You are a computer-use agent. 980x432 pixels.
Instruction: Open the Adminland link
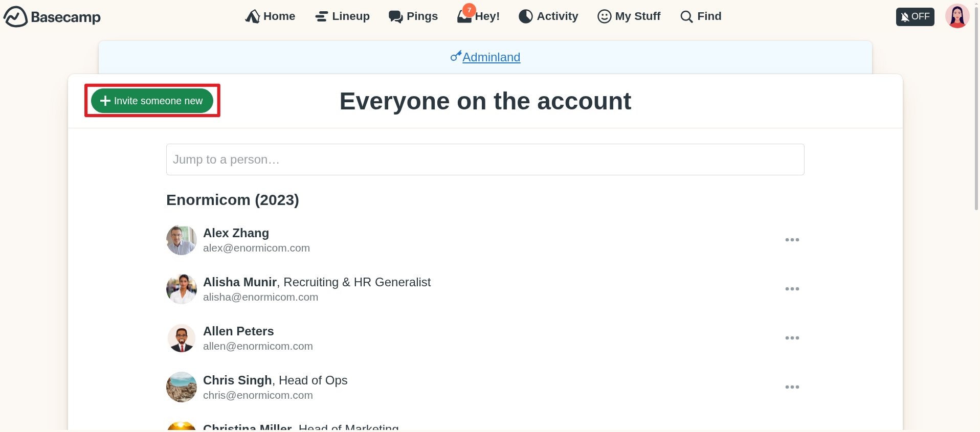pyautogui.click(x=485, y=57)
